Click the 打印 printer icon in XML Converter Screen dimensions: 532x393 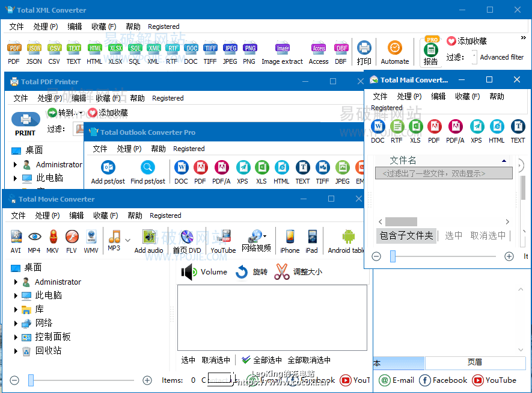(364, 53)
